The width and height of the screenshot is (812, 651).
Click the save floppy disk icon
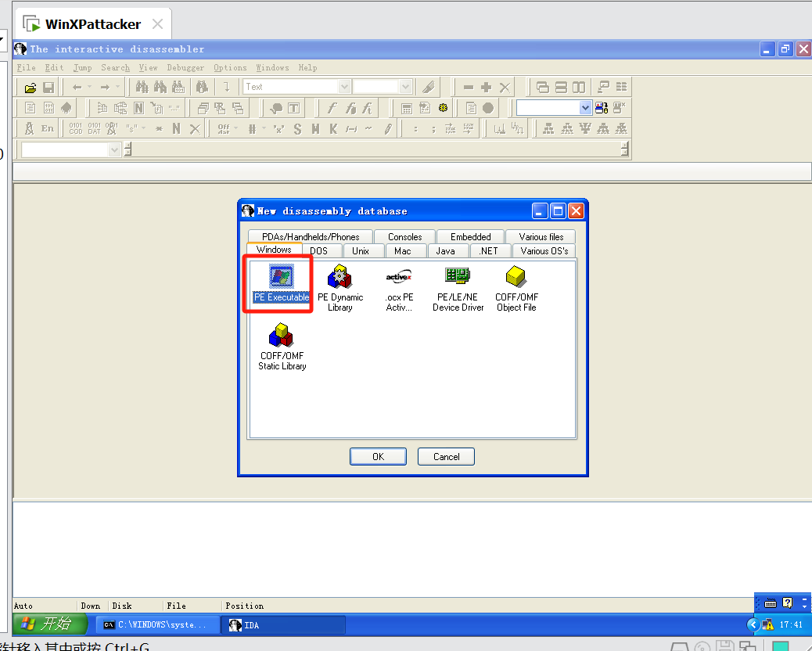pos(49,88)
